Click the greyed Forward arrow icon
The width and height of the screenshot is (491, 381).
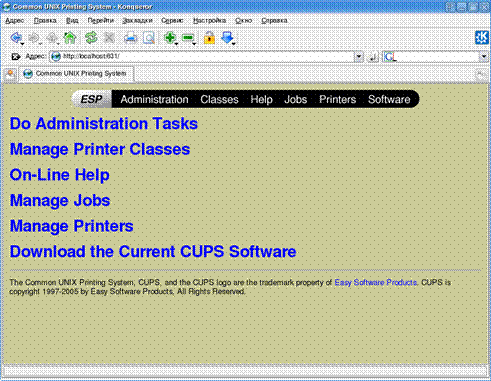33,38
